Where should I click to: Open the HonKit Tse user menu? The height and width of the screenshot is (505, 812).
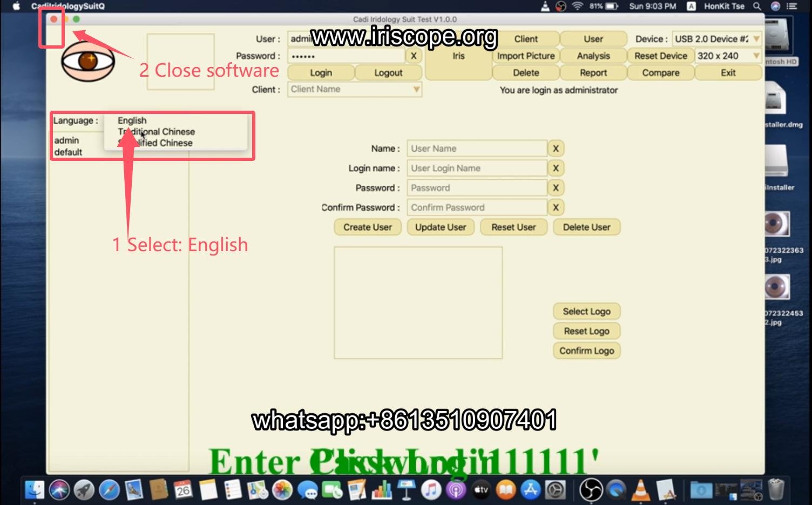(724, 6)
